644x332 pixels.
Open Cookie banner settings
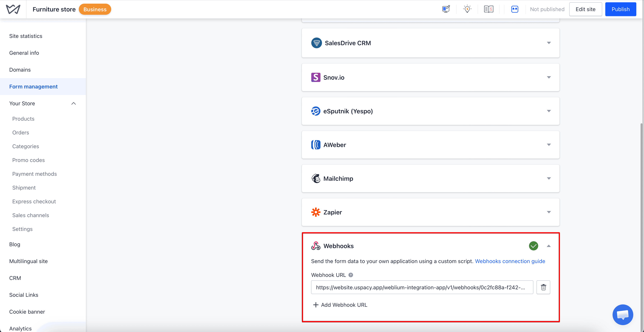pyautogui.click(x=27, y=312)
